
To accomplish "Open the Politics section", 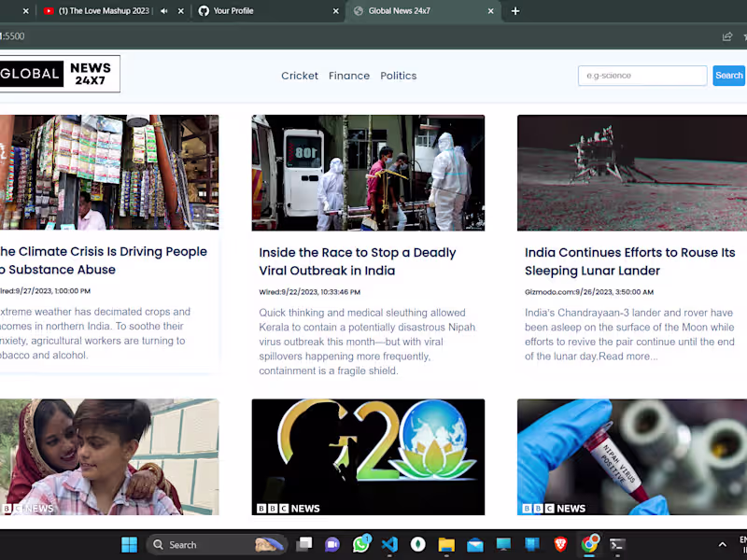I will (399, 76).
